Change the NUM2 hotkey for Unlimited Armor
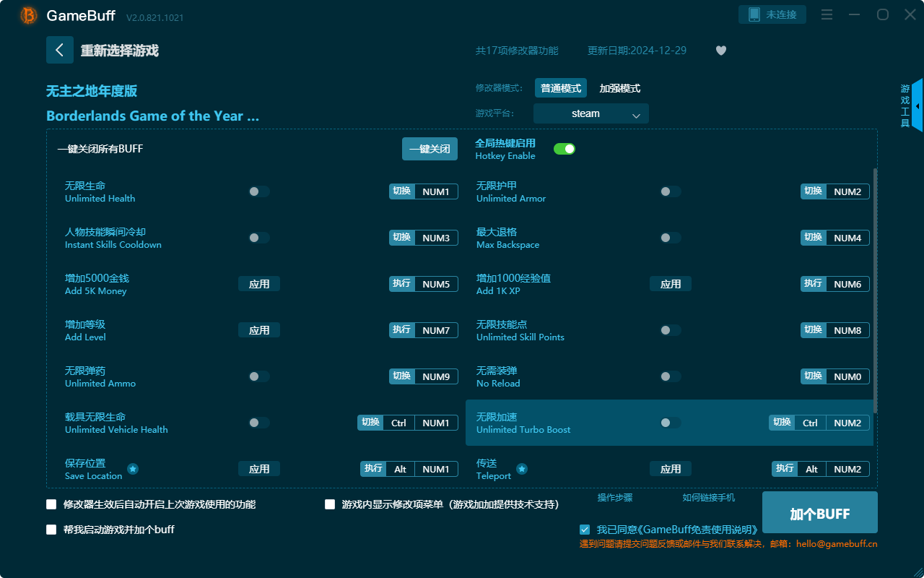The image size is (924, 578). 847,191
